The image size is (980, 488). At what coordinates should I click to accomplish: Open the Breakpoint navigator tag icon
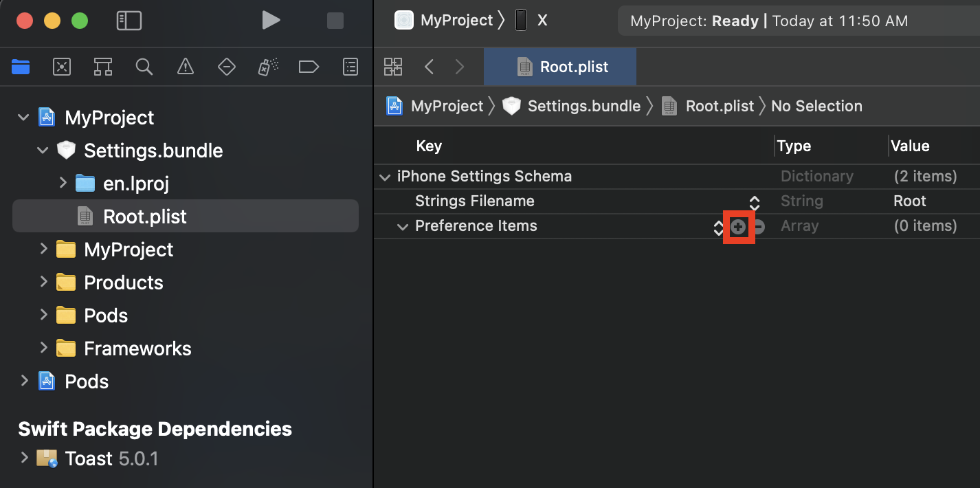click(x=309, y=67)
